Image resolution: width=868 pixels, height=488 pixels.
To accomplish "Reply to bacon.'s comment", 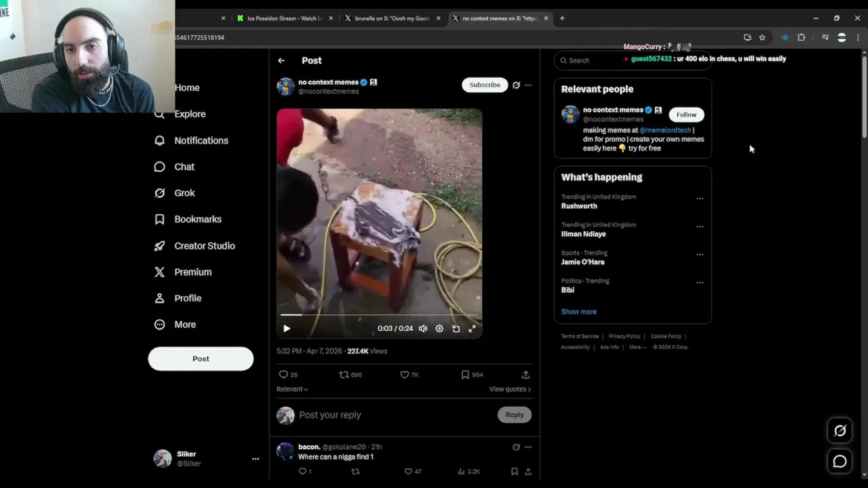I will click(302, 471).
